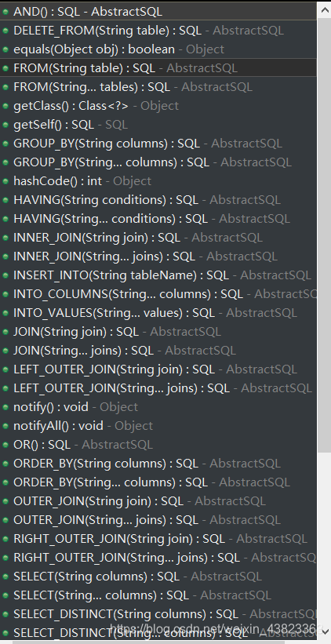The height and width of the screenshot is (644, 331).
Task: Select INTO_VALUES(String... values) entry
Action: pos(158,313)
